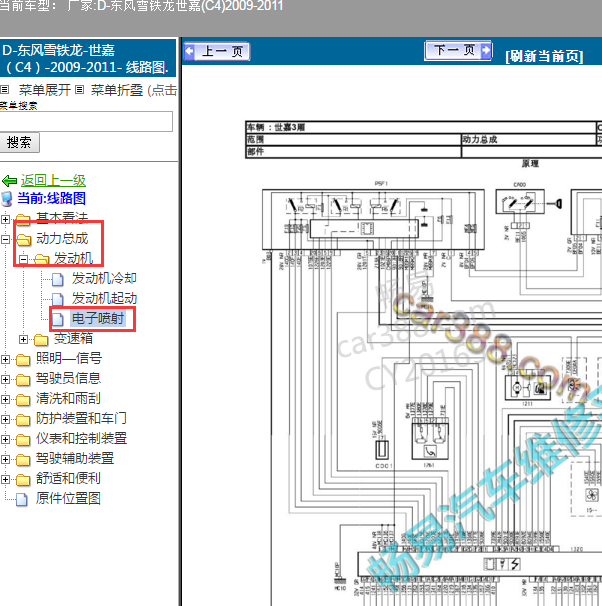Image resolution: width=602 pixels, height=606 pixels.
Task: Click the 驾驶辅助装置 folder icon
Action: [x=23, y=460]
